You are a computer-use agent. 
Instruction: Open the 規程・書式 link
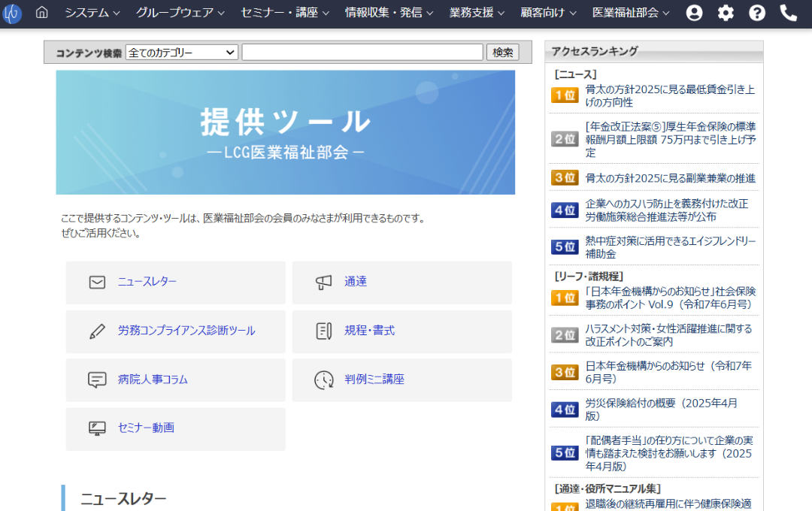[x=370, y=331]
